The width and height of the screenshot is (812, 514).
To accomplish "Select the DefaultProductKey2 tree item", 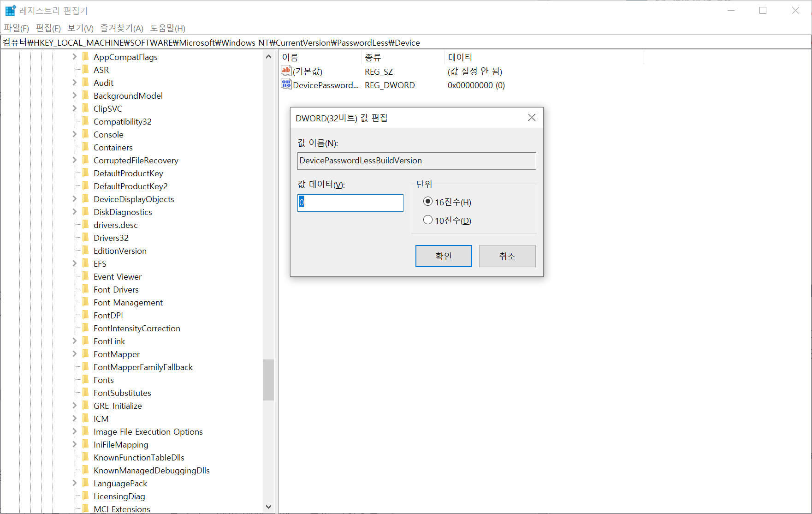I will click(x=130, y=186).
